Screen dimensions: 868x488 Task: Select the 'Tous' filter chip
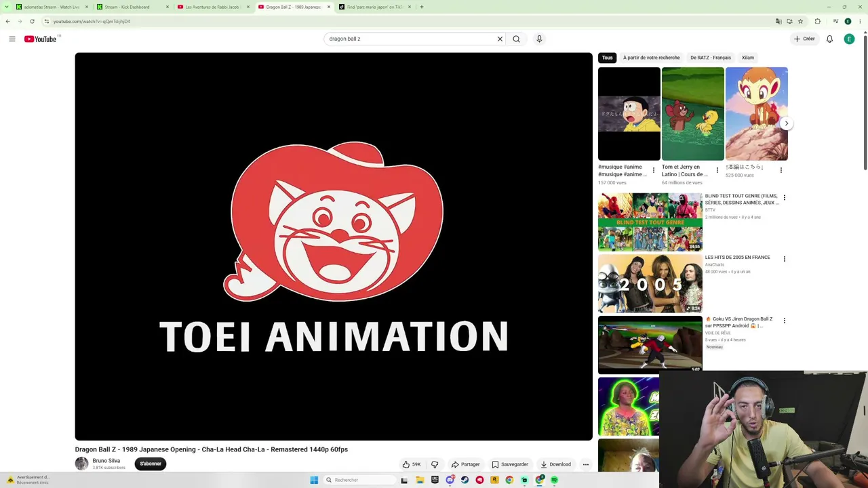click(x=607, y=58)
